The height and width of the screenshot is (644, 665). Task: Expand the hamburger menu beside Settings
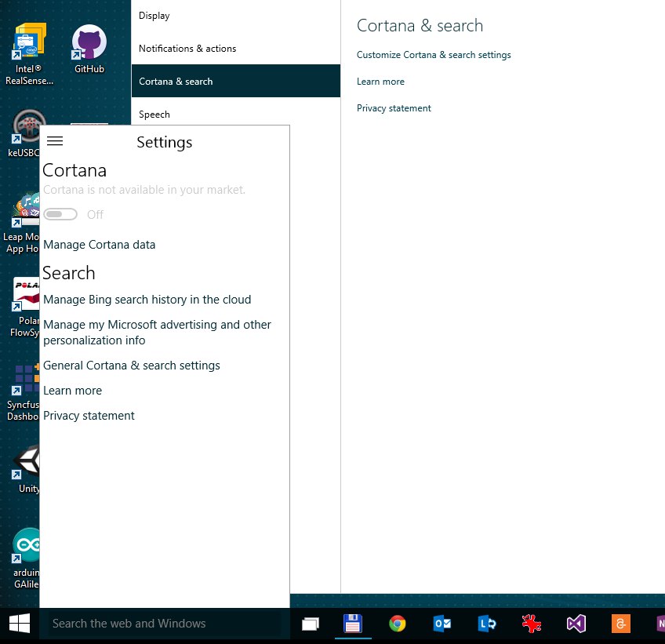tap(55, 141)
